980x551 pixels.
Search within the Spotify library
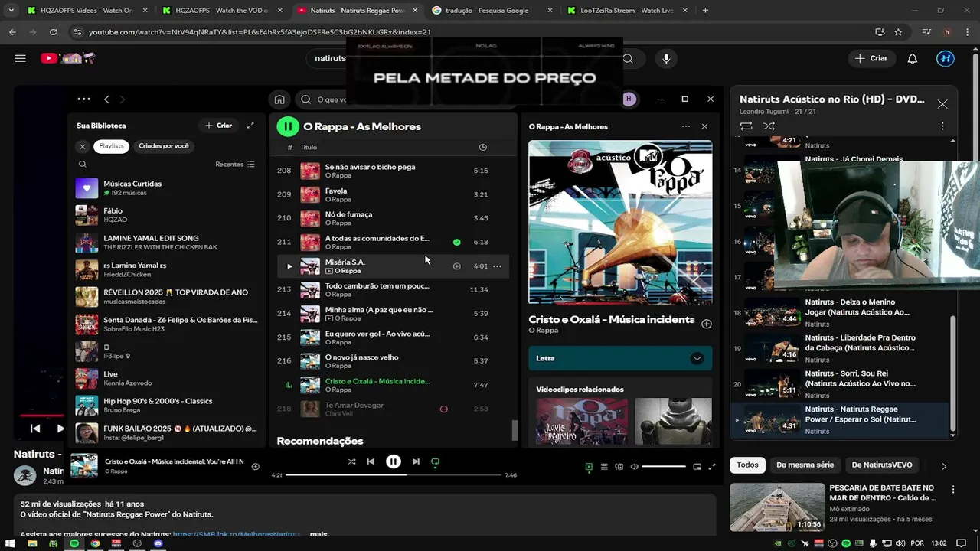coord(83,164)
